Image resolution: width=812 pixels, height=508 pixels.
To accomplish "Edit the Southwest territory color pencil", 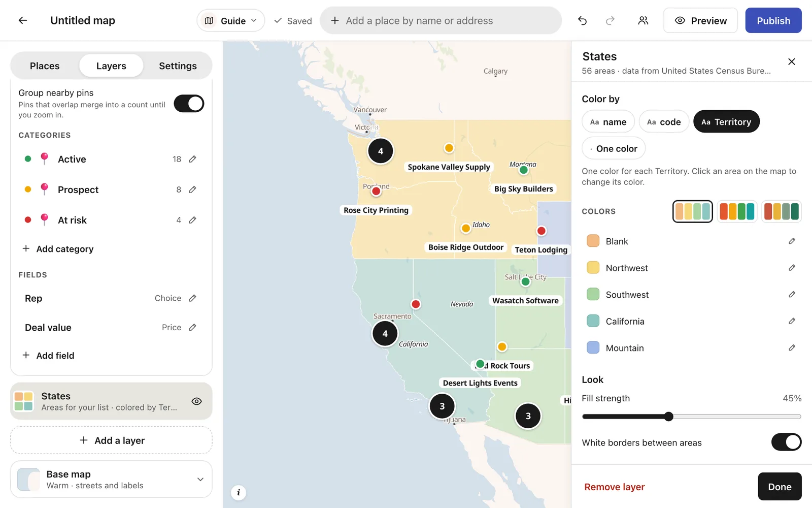I will click(792, 294).
